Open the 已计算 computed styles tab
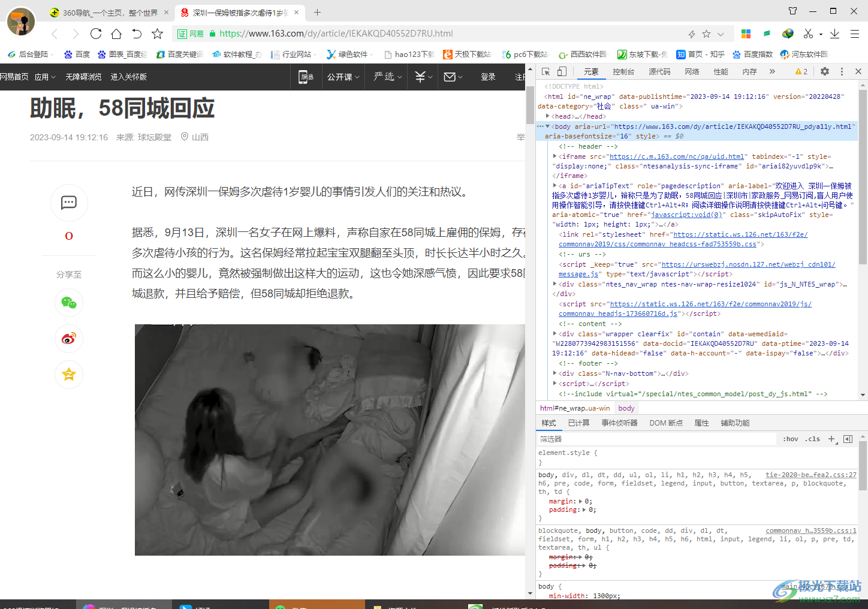The height and width of the screenshot is (609, 868). click(x=578, y=423)
